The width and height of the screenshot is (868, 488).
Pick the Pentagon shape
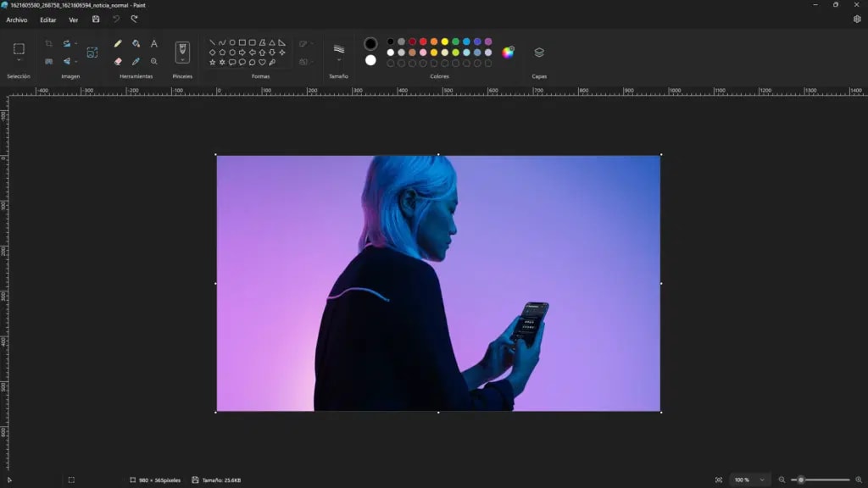click(x=222, y=53)
